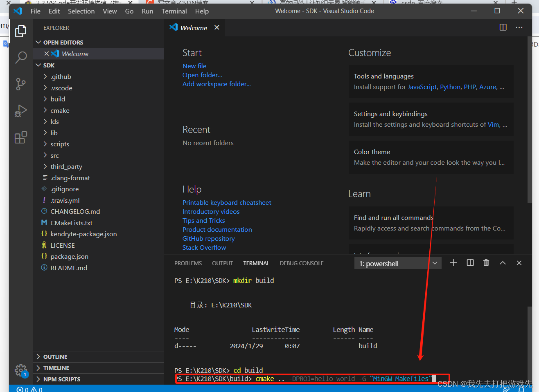Create a new terminal with plus icon
This screenshot has width=539, height=392.
point(453,263)
